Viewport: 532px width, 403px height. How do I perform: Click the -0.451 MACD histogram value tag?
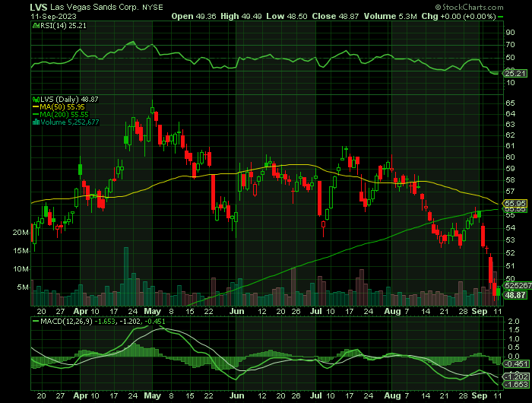pos(516,364)
